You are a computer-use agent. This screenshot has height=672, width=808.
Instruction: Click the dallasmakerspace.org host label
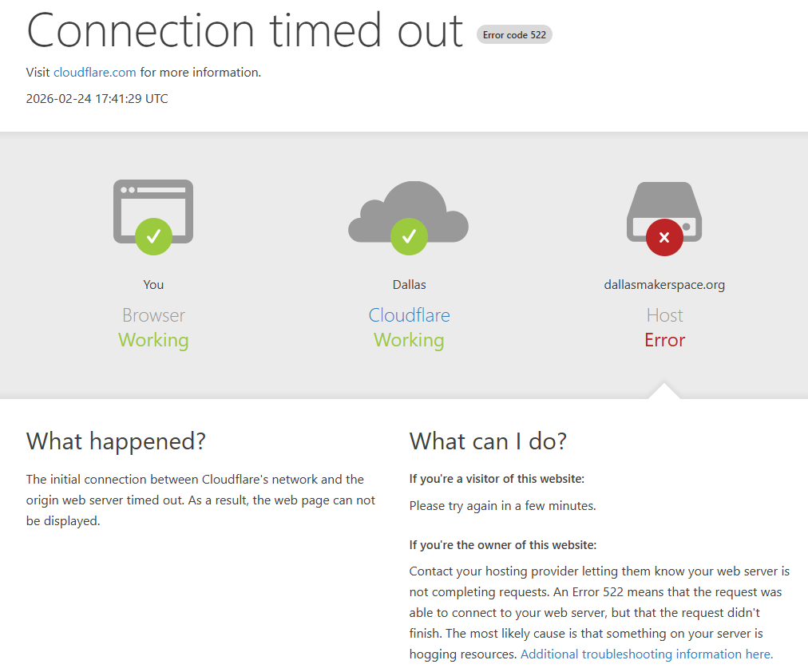[x=664, y=285]
